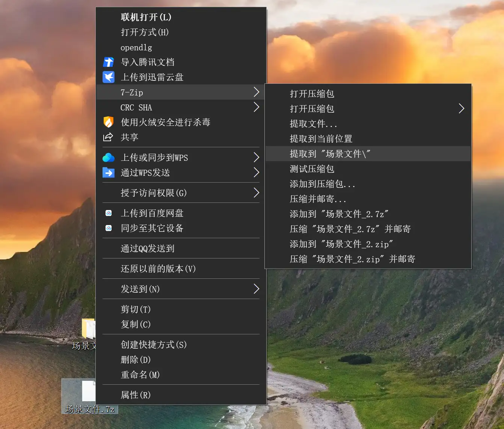This screenshot has width=504, height=429.
Task: Click 测试压缩包 menu entry
Action: 312,169
